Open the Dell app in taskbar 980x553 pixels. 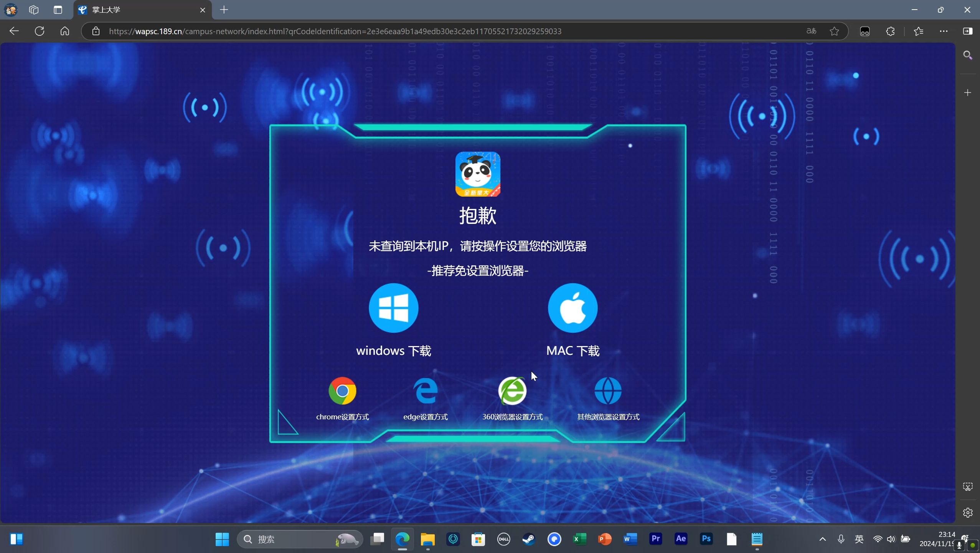503,539
